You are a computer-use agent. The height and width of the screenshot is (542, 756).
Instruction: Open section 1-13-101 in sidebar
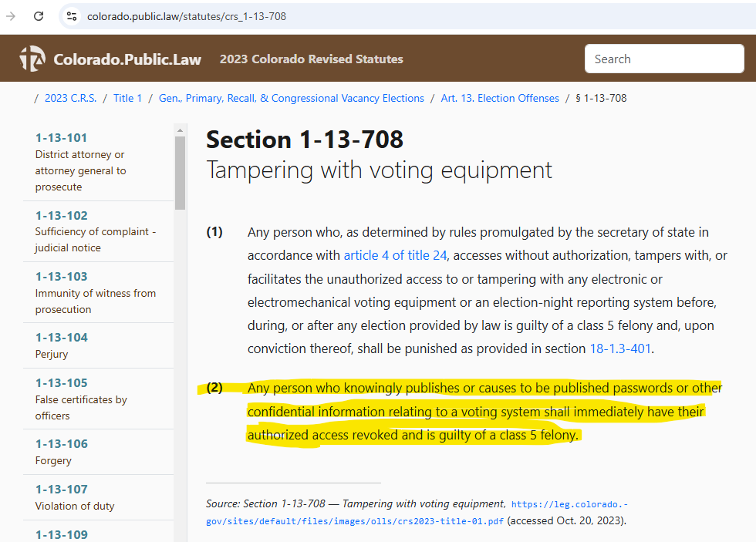click(x=61, y=138)
